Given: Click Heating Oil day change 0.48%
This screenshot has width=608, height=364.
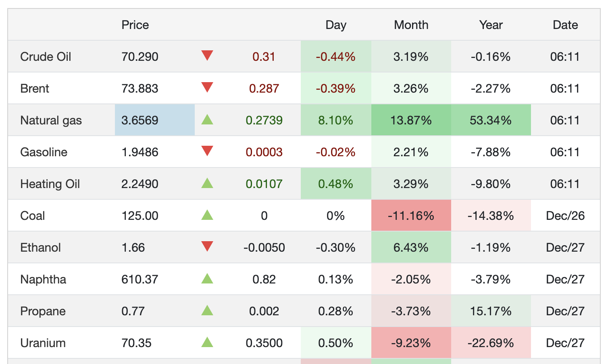Looking at the screenshot, I should pyautogui.click(x=336, y=184).
